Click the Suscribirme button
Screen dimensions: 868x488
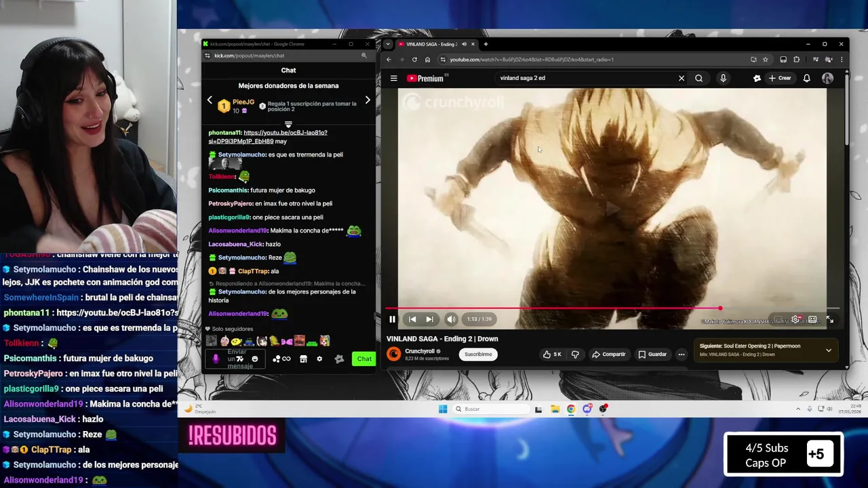478,354
